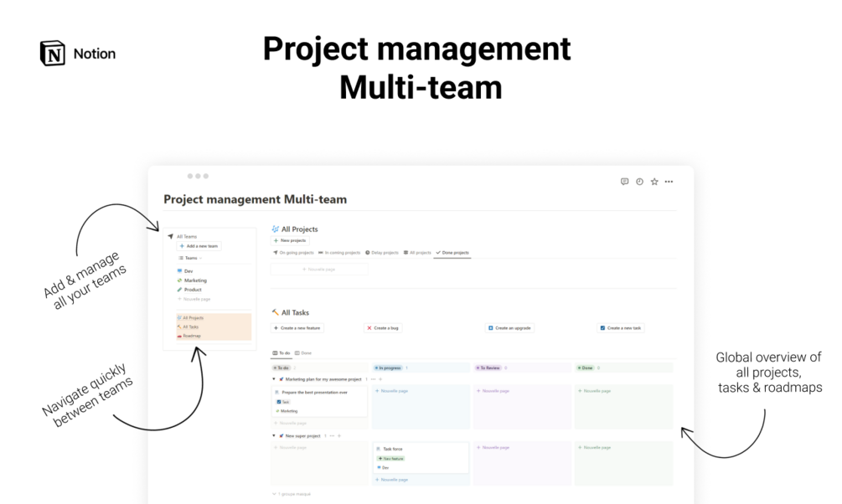842x504 pixels.
Task: Open the Teams view dropdown
Action: tap(191, 258)
